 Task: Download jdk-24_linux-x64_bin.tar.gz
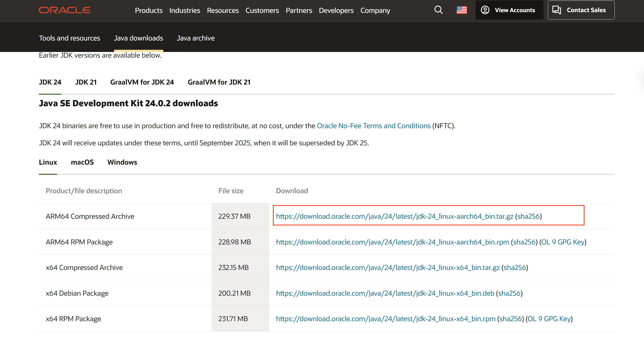pyautogui.click(x=388, y=268)
